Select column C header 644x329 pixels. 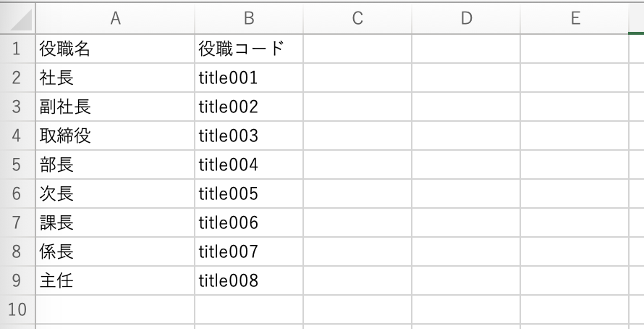pyautogui.click(x=357, y=20)
